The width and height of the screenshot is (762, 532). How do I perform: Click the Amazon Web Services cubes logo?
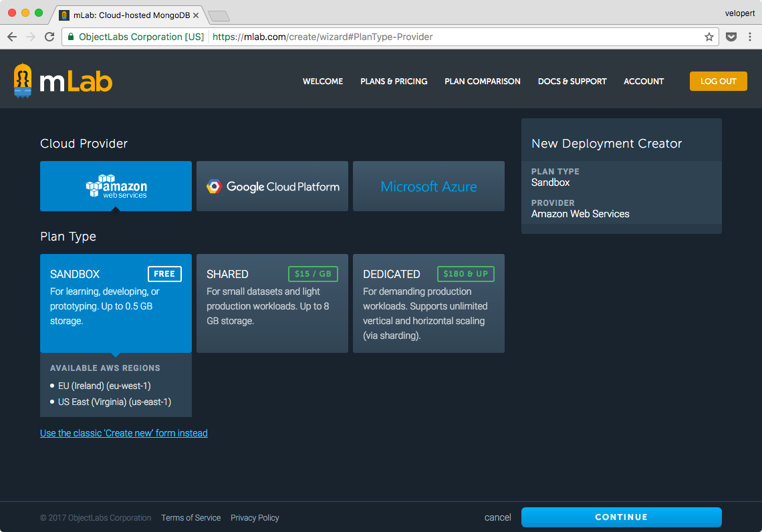tap(100, 186)
